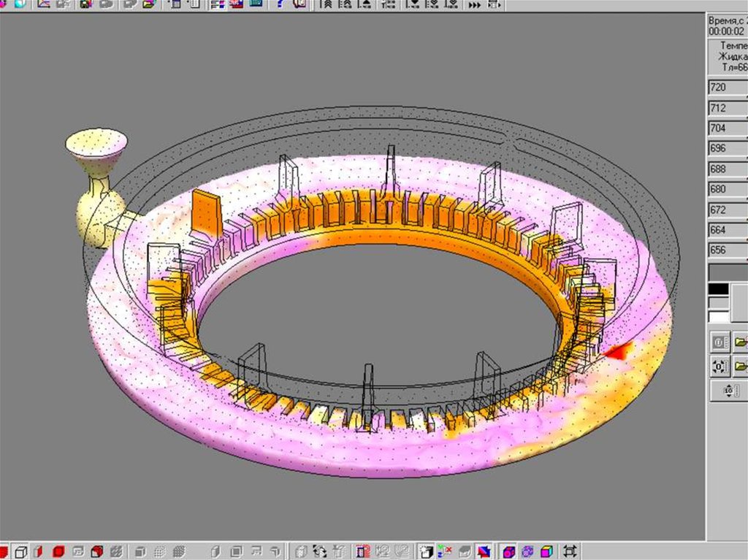Pick the black color swatch in right panel
This screenshot has height=560, width=748.
719,289
